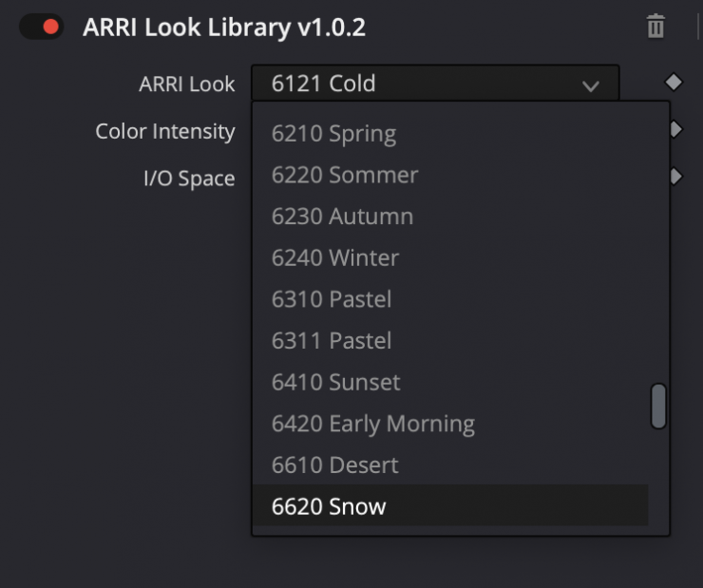Choose the 6610 Desert look
Viewport: 703px width, 588px height.
coord(450,465)
